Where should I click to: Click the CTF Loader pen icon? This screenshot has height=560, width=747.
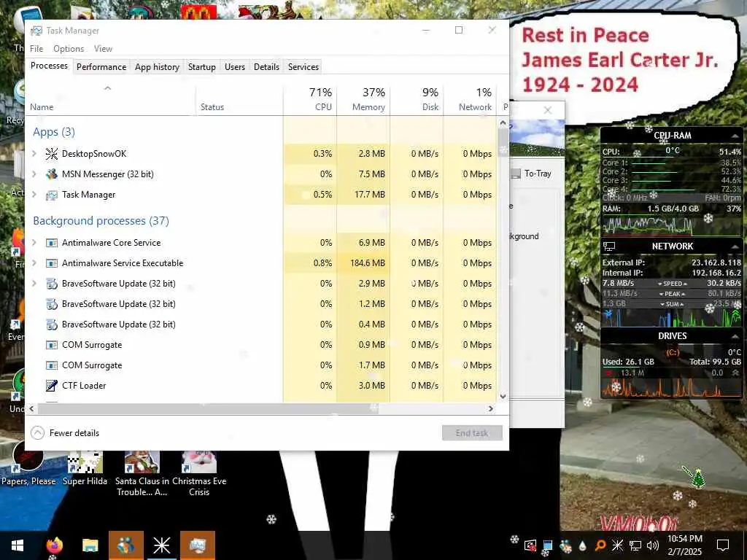52,386
